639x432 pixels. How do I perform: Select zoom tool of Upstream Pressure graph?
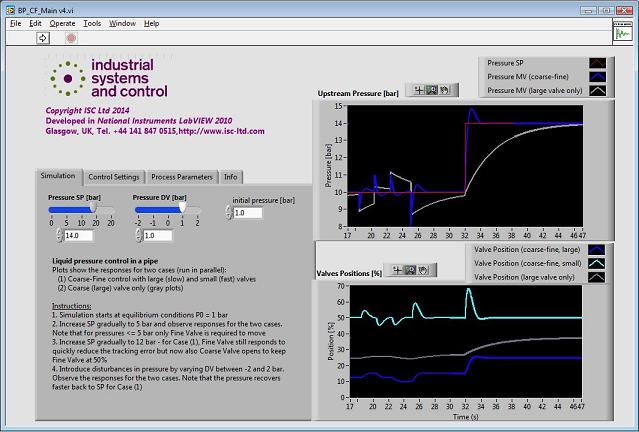(432, 90)
